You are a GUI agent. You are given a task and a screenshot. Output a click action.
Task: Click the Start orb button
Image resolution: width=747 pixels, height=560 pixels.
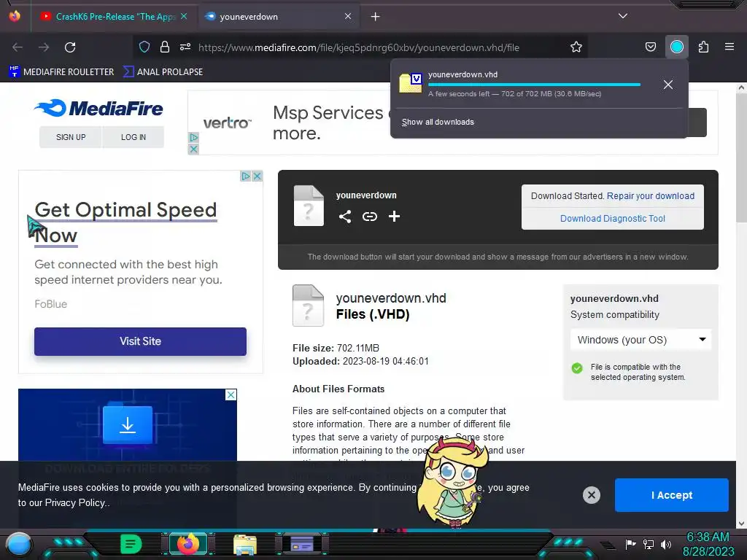pyautogui.click(x=19, y=545)
